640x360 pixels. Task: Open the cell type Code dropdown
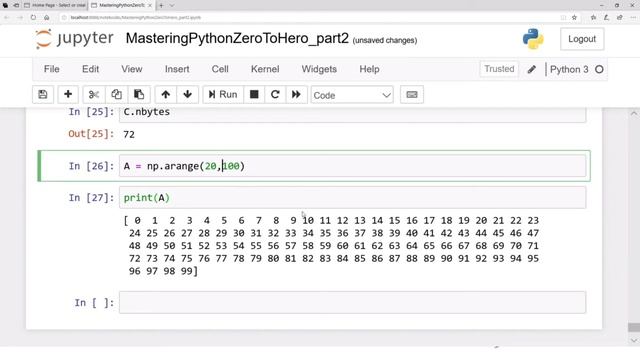[x=352, y=95]
